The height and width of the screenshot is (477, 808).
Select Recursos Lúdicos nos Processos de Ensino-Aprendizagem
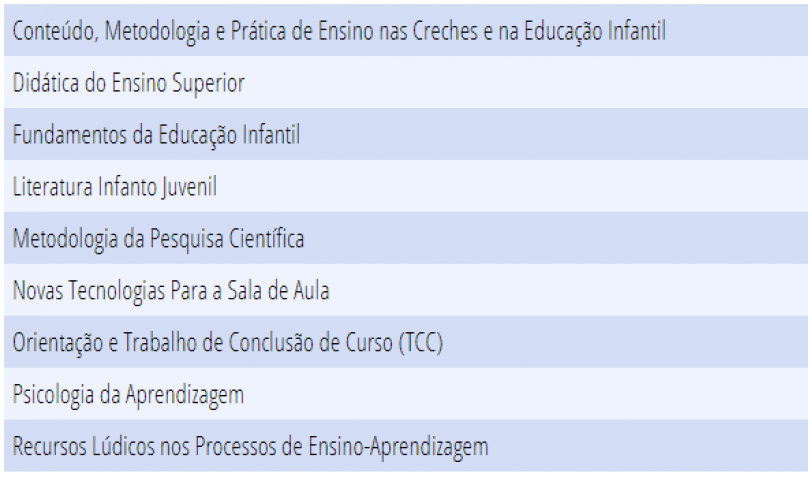pyautogui.click(x=406, y=446)
